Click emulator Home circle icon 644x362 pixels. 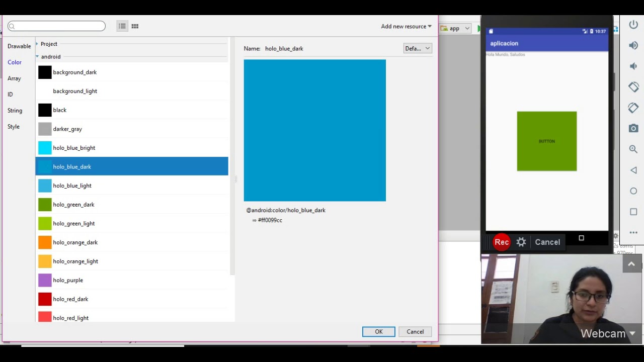(x=633, y=191)
